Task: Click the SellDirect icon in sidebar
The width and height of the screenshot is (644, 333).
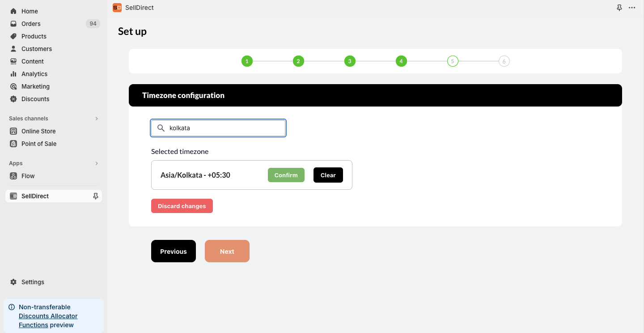Action: [x=13, y=196]
